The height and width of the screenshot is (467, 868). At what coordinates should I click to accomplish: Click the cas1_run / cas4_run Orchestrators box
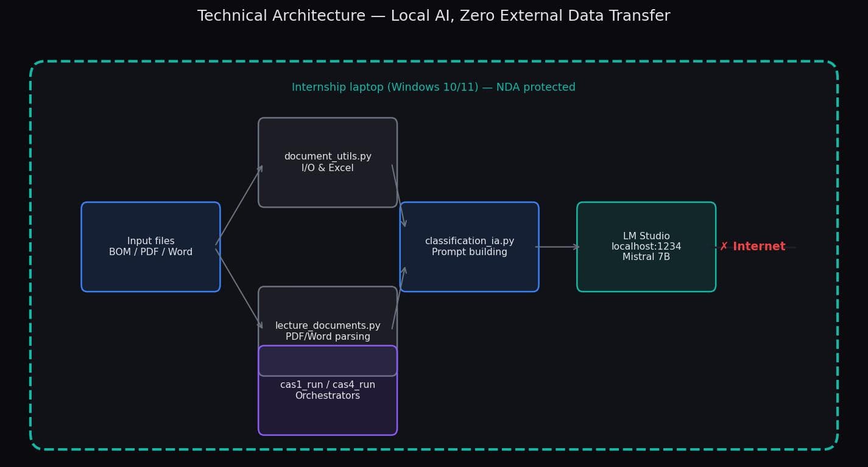[x=328, y=390]
